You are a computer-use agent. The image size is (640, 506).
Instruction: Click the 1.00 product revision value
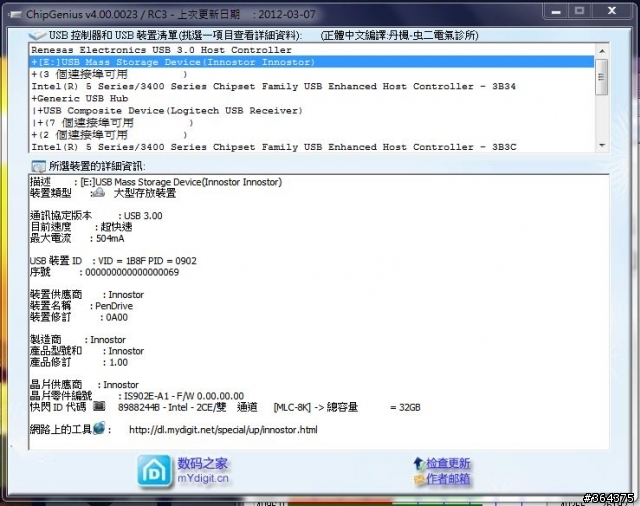118,362
